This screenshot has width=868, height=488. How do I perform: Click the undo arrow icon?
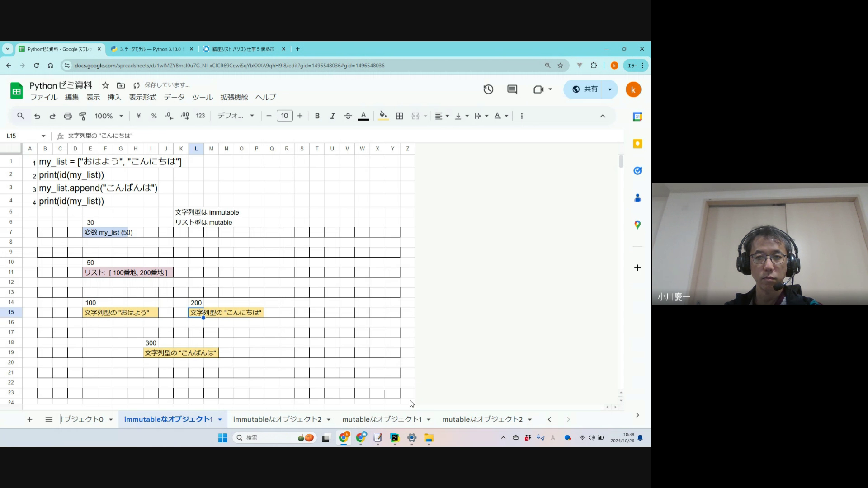click(x=37, y=116)
